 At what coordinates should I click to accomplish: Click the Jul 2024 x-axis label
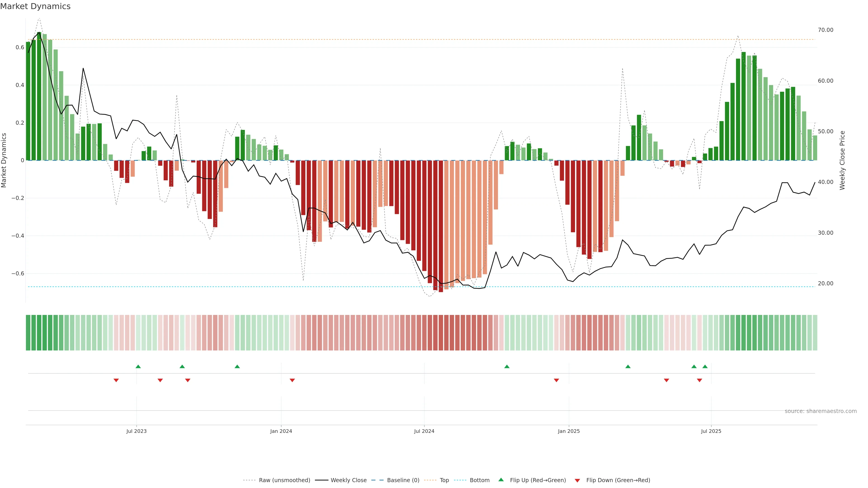pos(424,431)
